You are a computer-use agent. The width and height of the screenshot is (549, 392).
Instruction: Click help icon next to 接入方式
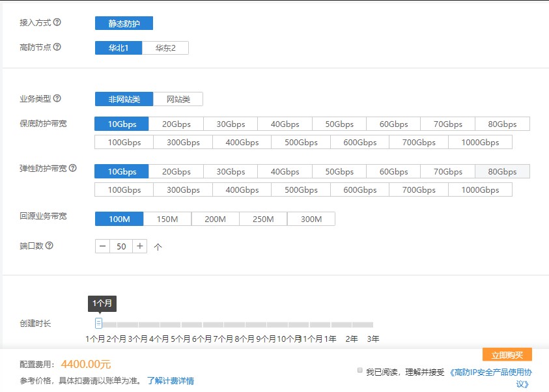click(x=57, y=23)
